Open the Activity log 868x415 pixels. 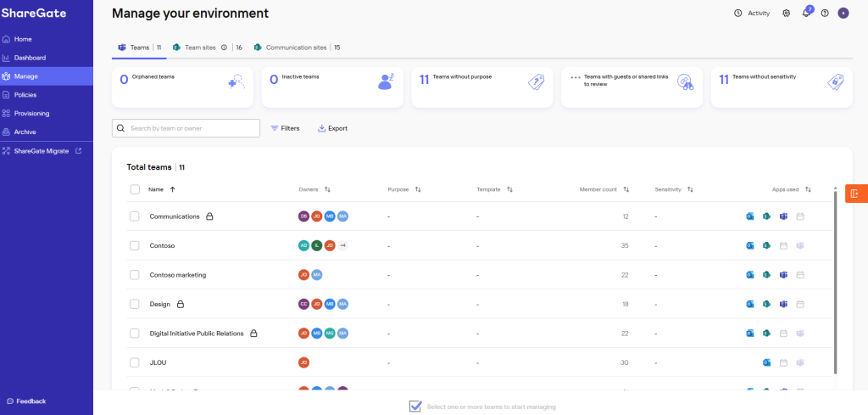click(751, 14)
